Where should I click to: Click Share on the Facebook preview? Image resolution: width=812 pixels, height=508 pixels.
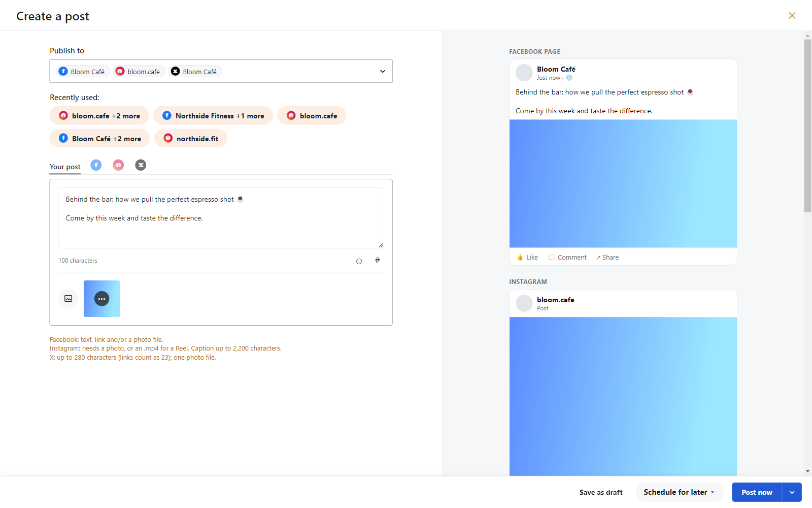coord(607,258)
